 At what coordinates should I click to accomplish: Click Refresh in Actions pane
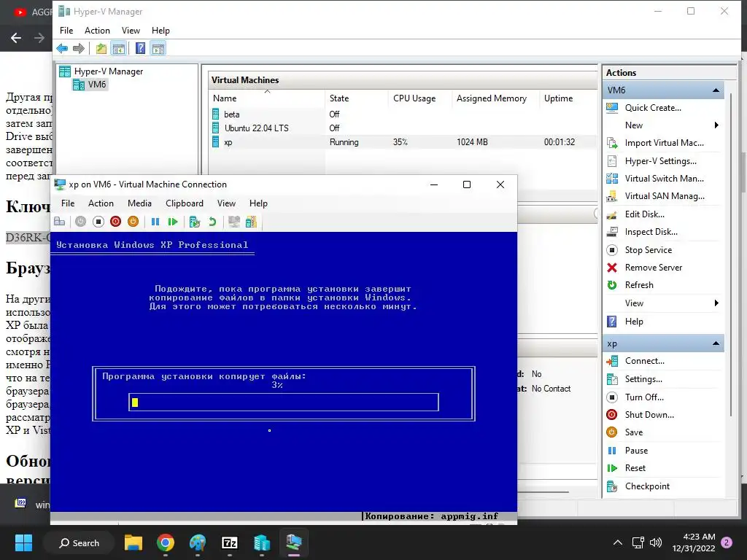[639, 285]
